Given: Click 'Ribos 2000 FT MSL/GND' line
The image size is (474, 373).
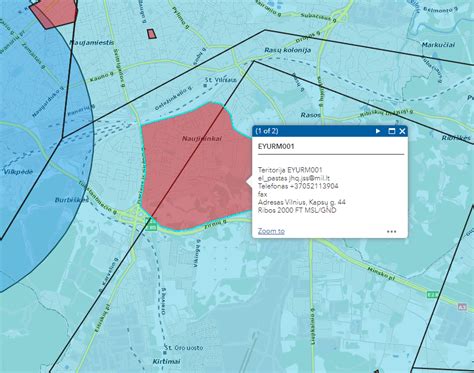Looking at the screenshot, I should 297,210.
